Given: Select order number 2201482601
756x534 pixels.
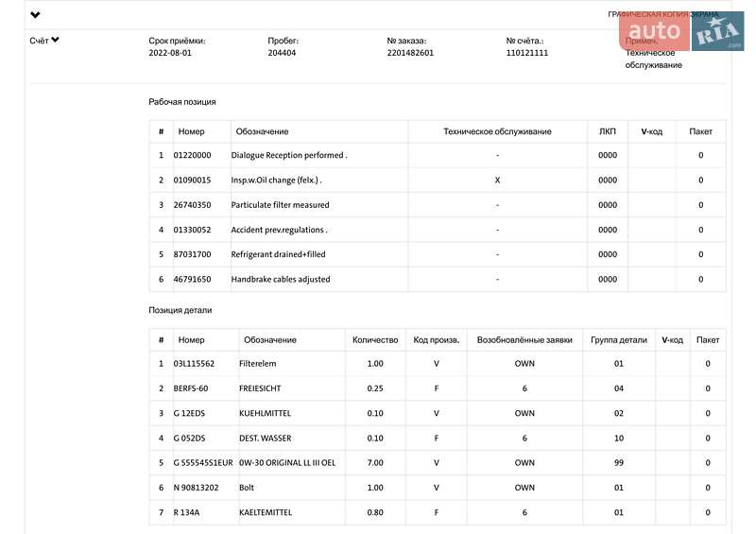Looking at the screenshot, I should 410,53.
